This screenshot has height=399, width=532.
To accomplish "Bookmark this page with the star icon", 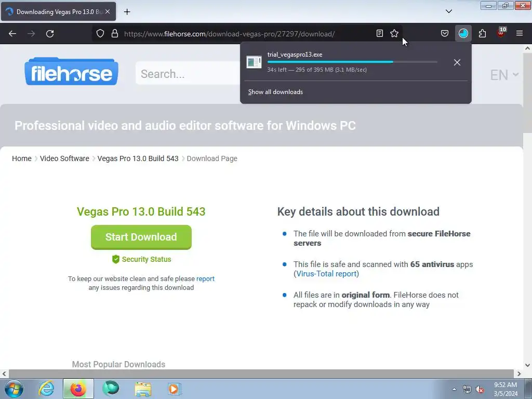I will point(394,33).
